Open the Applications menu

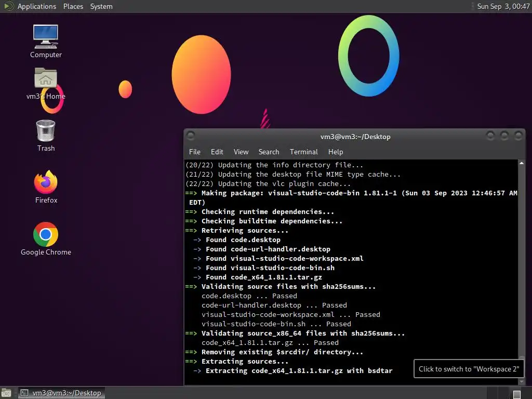[37, 6]
